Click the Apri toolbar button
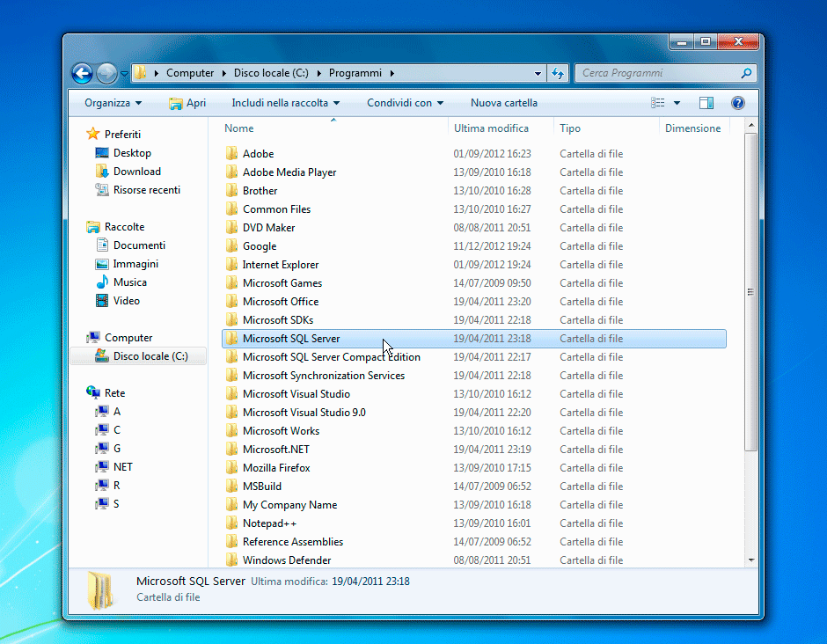Screen dimensions: 827x644 187,103
